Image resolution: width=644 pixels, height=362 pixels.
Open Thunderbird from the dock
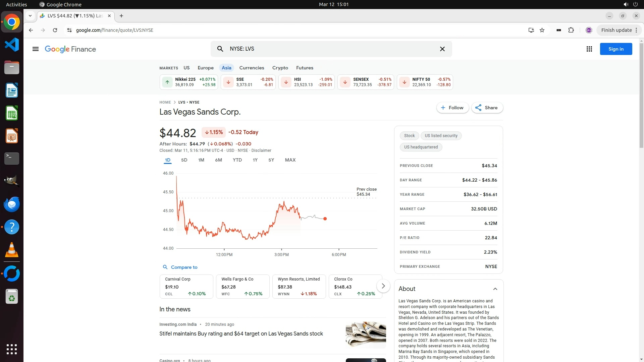(x=12, y=204)
